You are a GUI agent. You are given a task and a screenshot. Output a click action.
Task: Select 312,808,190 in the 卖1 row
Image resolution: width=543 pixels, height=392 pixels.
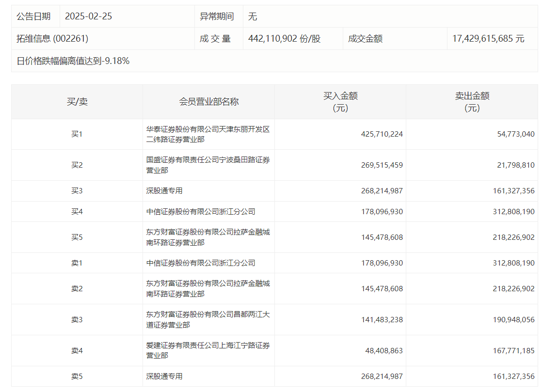coord(514,263)
